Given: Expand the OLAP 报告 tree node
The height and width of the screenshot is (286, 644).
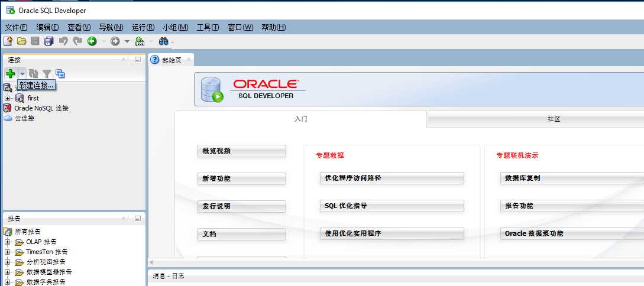Looking at the screenshot, I should pyautogui.click(x=7, y=242).
